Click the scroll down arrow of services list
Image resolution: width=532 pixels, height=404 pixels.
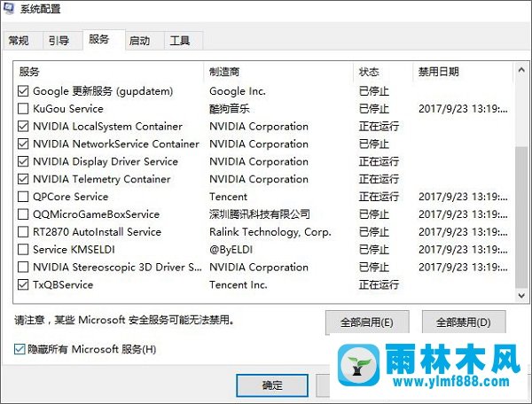tap(521, 296)
